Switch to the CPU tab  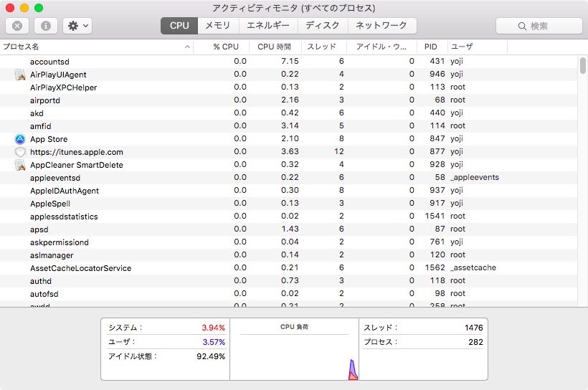click(179, 26)
